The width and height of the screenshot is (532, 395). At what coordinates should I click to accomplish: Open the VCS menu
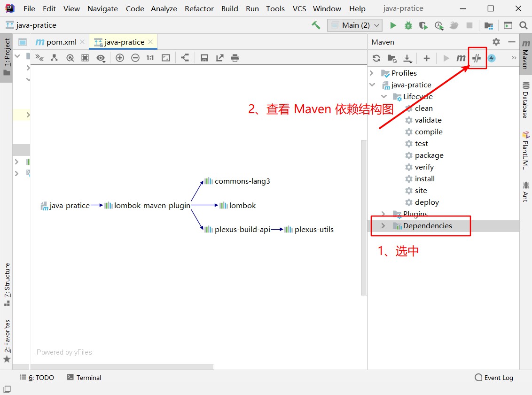click(x=299, y=8)
